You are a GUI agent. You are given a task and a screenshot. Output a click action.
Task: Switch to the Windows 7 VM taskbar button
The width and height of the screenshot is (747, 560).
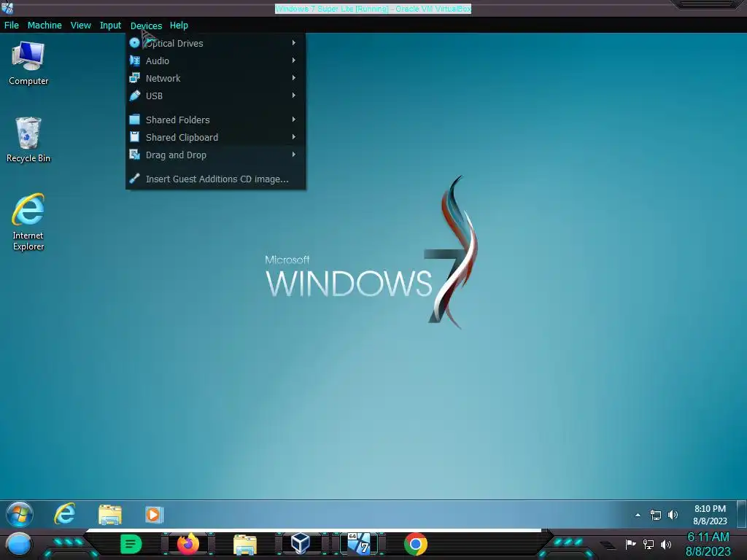point(359,544)
